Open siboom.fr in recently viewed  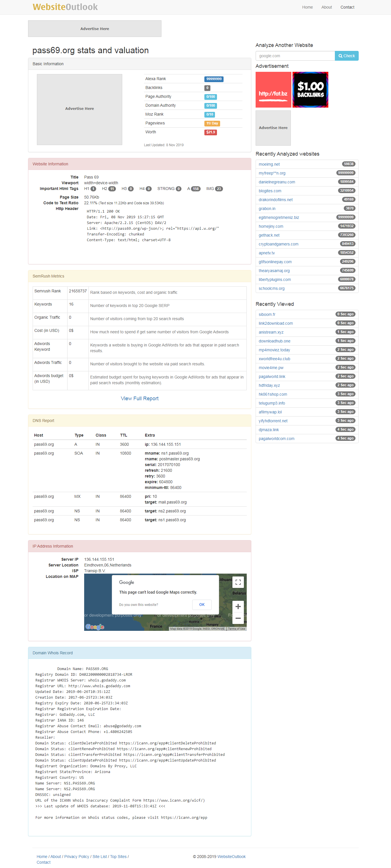[x=267, y=314]
